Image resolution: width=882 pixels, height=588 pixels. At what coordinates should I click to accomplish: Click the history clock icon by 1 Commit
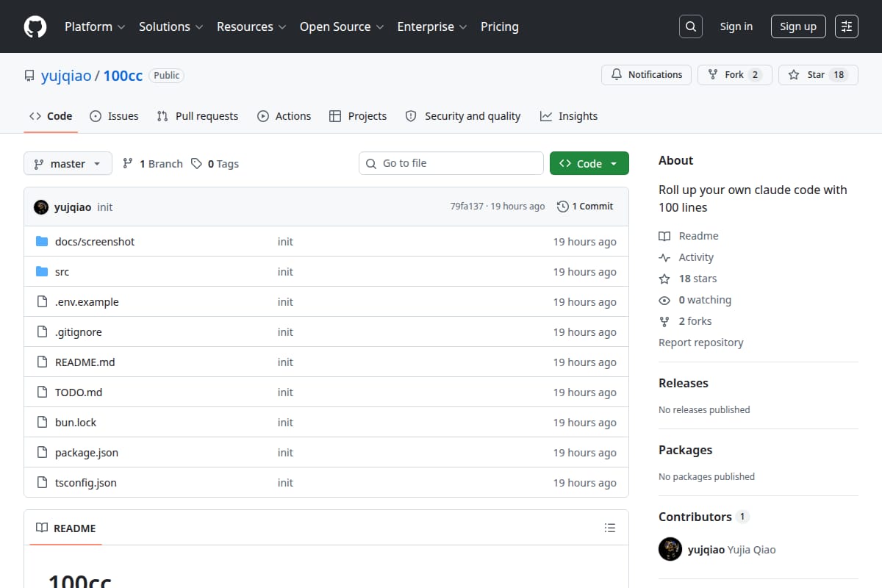pyautogui.click(x=563, y=207)
